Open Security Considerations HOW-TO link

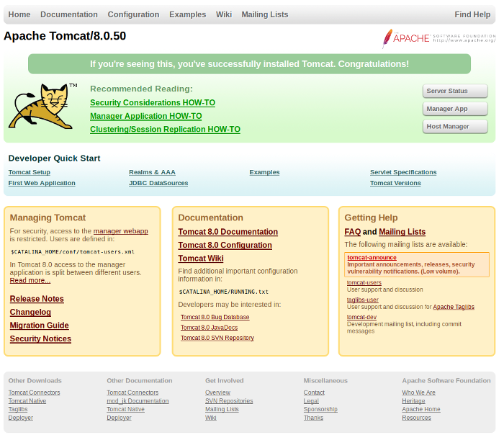[x=153, y=102]
